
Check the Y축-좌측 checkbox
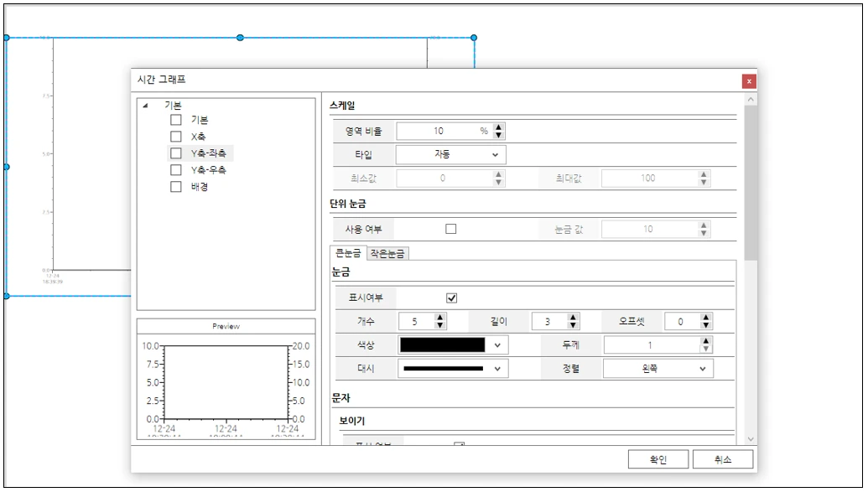point(176,153)
